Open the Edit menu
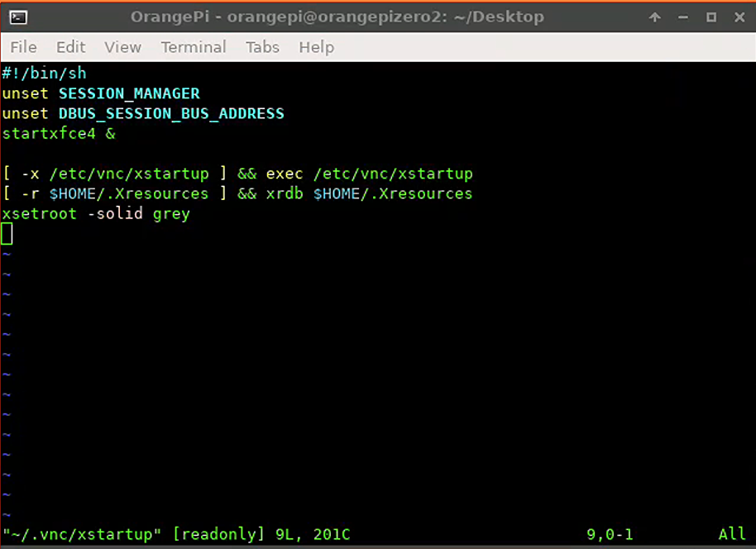Image resolution: width=756 pixels, height=549 pixels. (x=70, y=47)
